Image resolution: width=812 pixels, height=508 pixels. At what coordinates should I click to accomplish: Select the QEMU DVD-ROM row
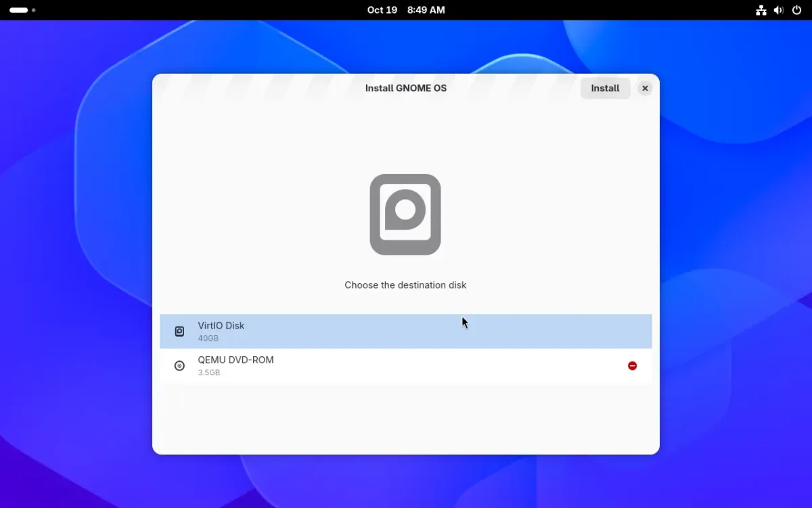[406, 366]
